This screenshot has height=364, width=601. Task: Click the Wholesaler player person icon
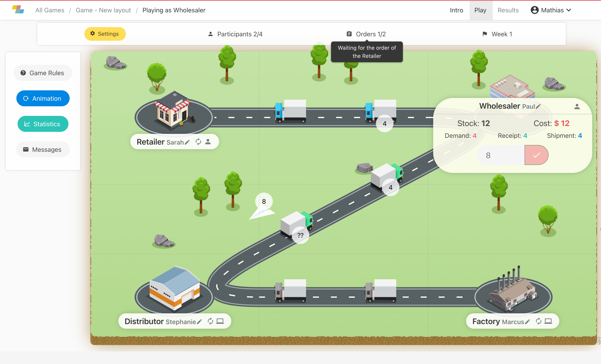tap(577, 107)
